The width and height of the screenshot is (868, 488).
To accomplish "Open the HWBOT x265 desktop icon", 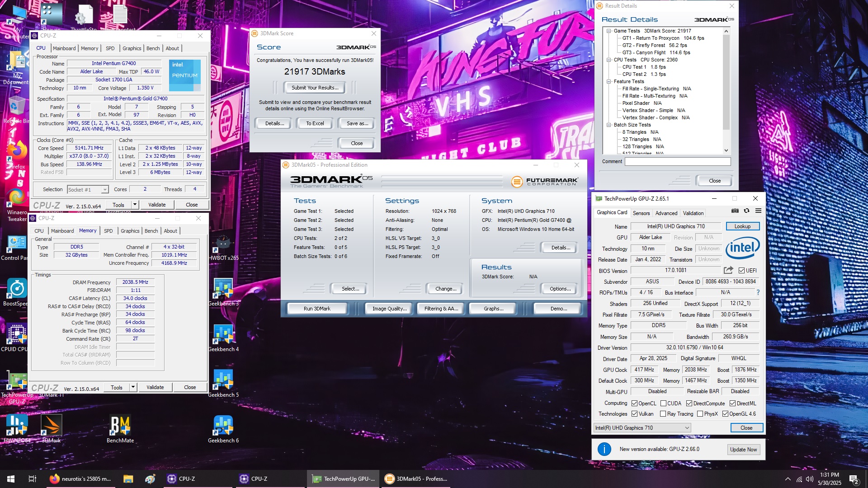I will point(223,248).
